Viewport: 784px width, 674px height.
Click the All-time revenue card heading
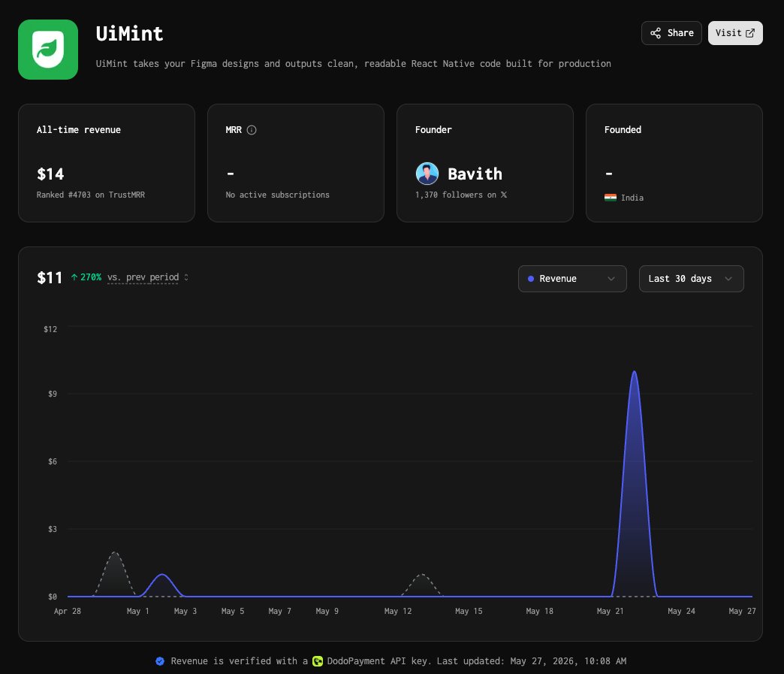(x=79, y=129)
